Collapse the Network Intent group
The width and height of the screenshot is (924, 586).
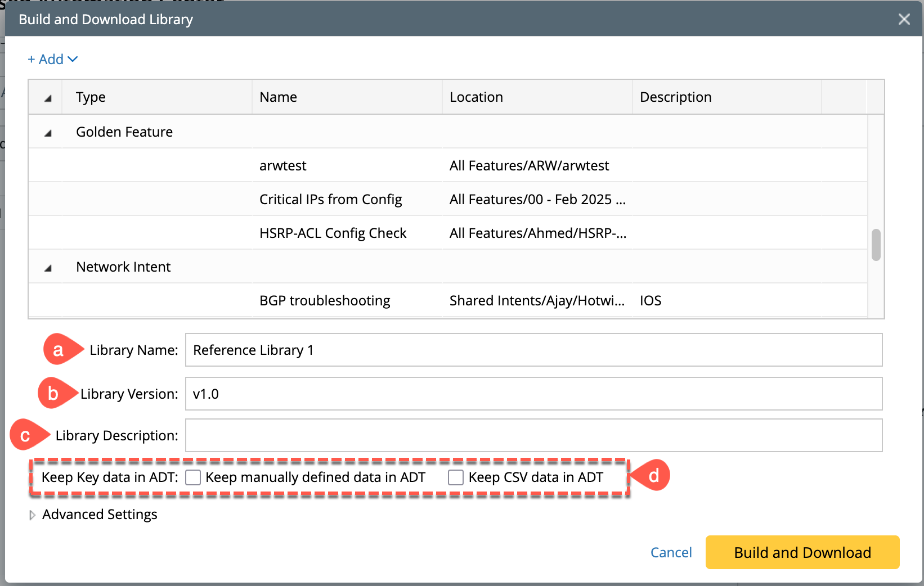click(48, 268)
